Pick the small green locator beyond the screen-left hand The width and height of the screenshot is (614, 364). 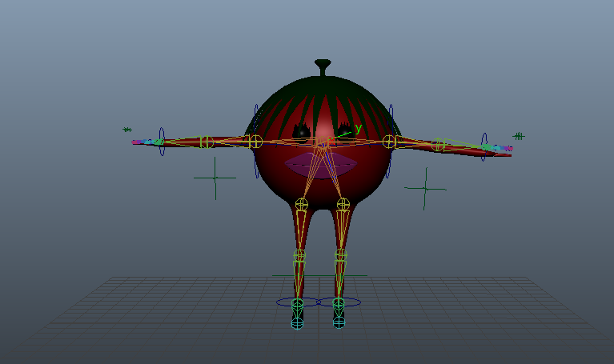coord(126,129)
